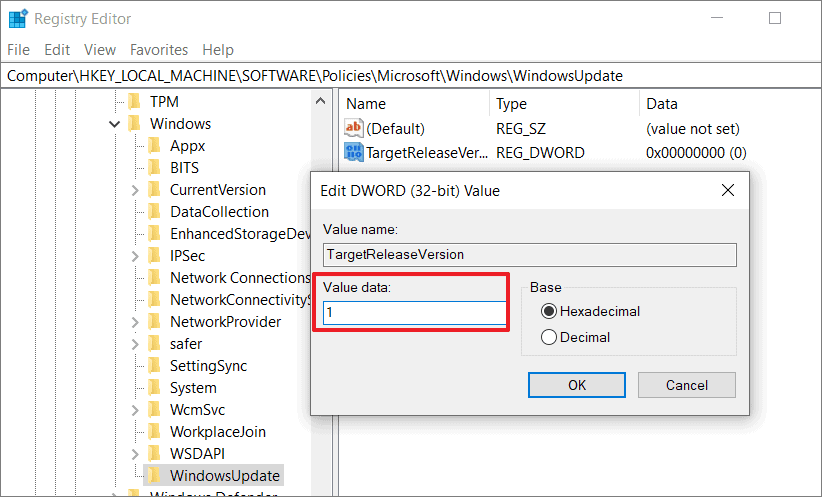Close the Edit DWORD dialog with X
The width and height of the screenshot is (822, 497).
click(x=728, y=190)
